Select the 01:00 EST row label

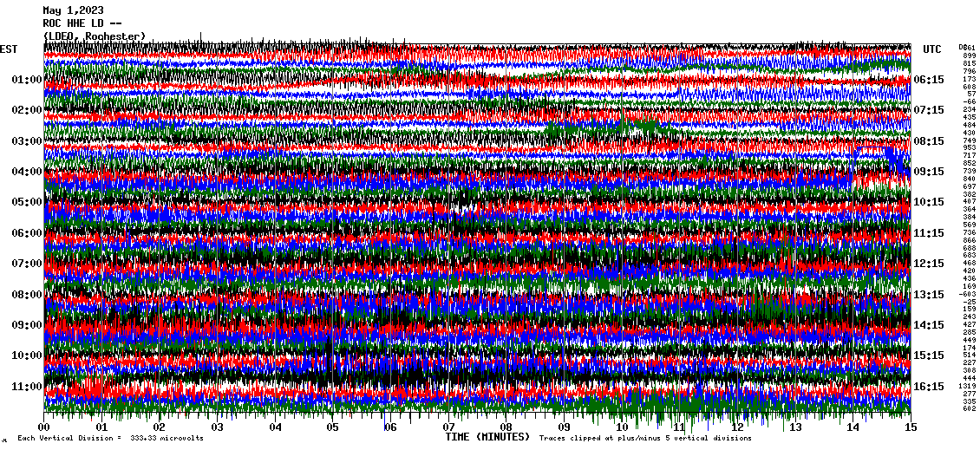pyautogui.click(x=27, y=80)
